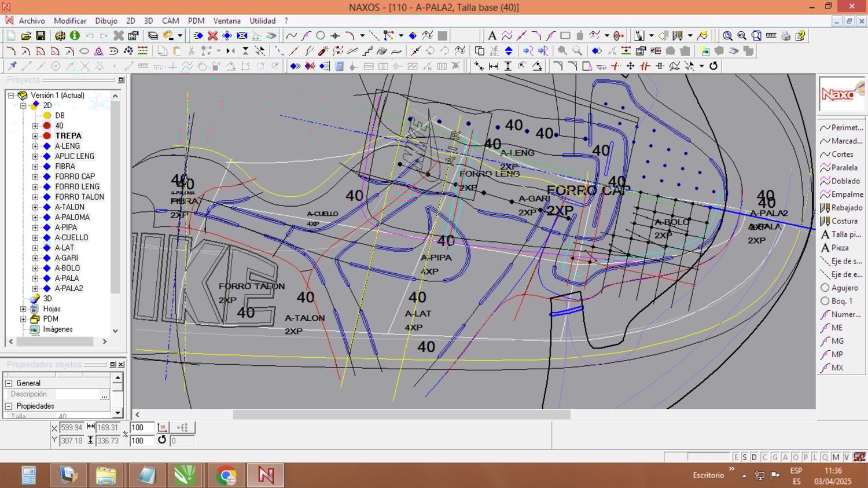Image resolution: width=868 pixels, height=488 pixels.
Task: Click the open folder icon
Action: pyautogui.click(x=26, y=36)
